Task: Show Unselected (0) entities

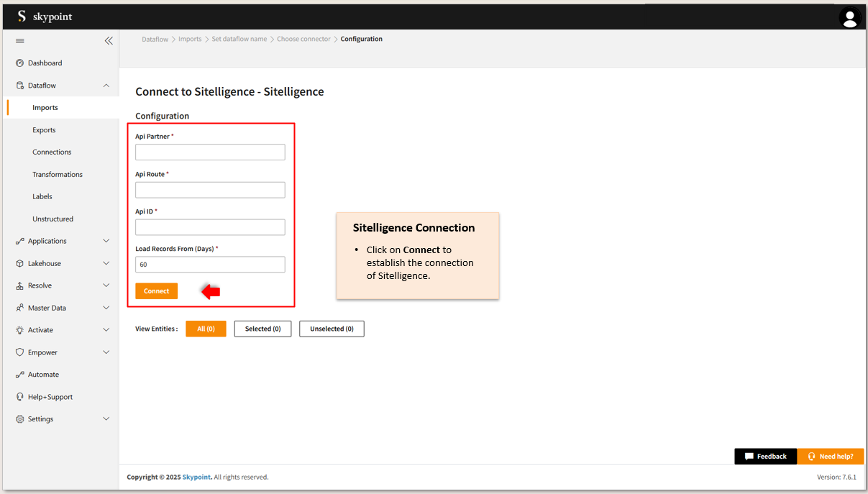Action: click(x=332, y=329)
